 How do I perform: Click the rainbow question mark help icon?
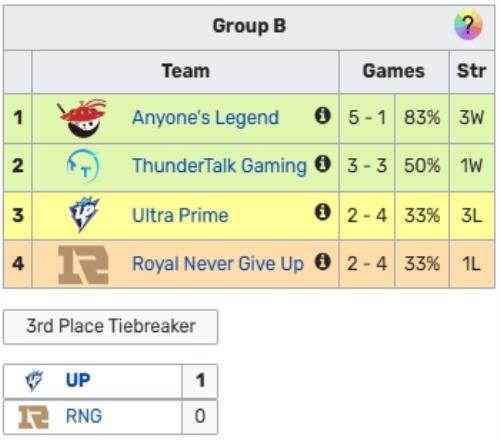(468, 25)
